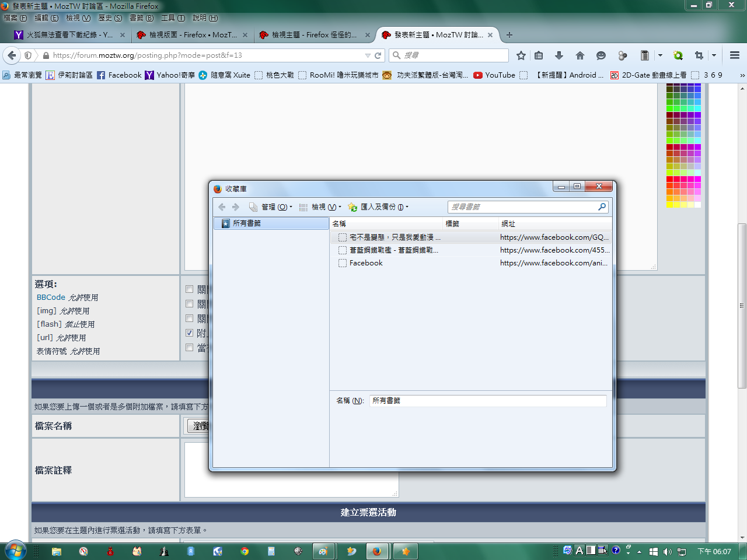Open the Downloads arrow icon
Viewport: 747px width, 560px height.
(x=558, y=55)
